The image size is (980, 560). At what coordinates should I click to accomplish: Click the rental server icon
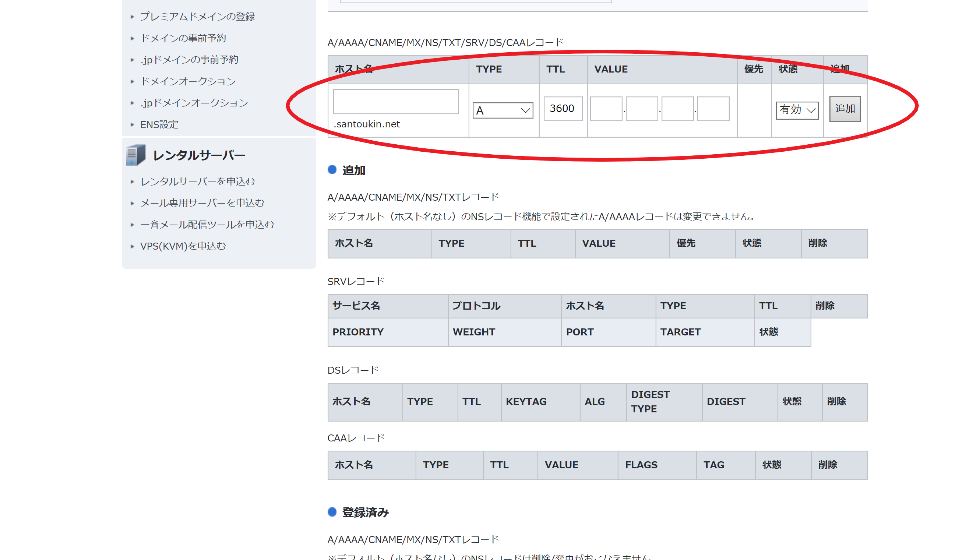point(135,155)
